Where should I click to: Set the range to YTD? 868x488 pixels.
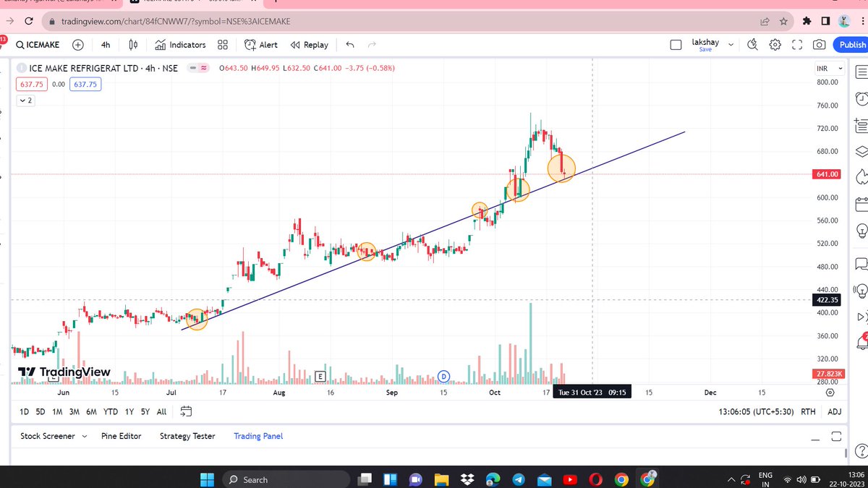tap(111, 412)
